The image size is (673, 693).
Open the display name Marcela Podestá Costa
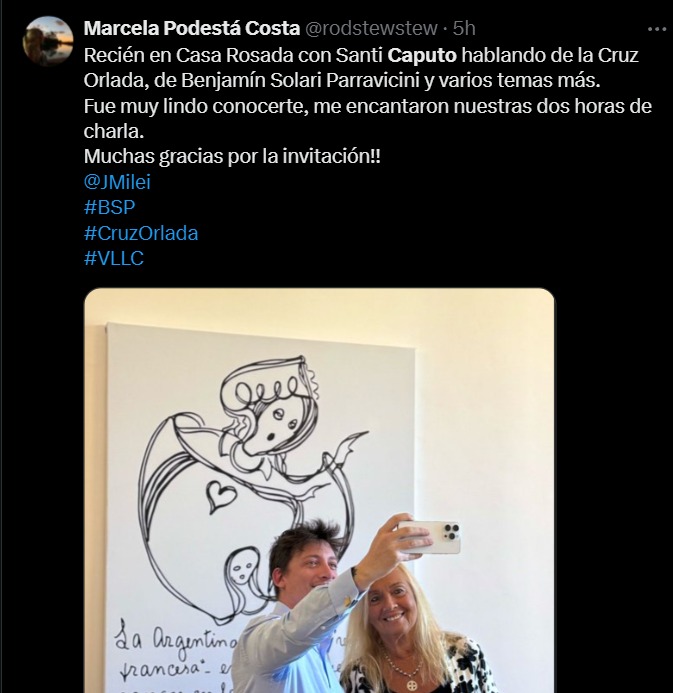pos(192,28)
